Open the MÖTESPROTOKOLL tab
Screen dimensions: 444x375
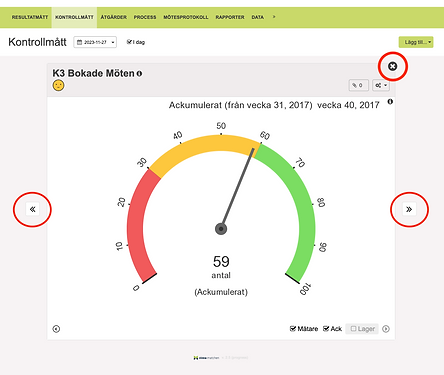(186, 17)
